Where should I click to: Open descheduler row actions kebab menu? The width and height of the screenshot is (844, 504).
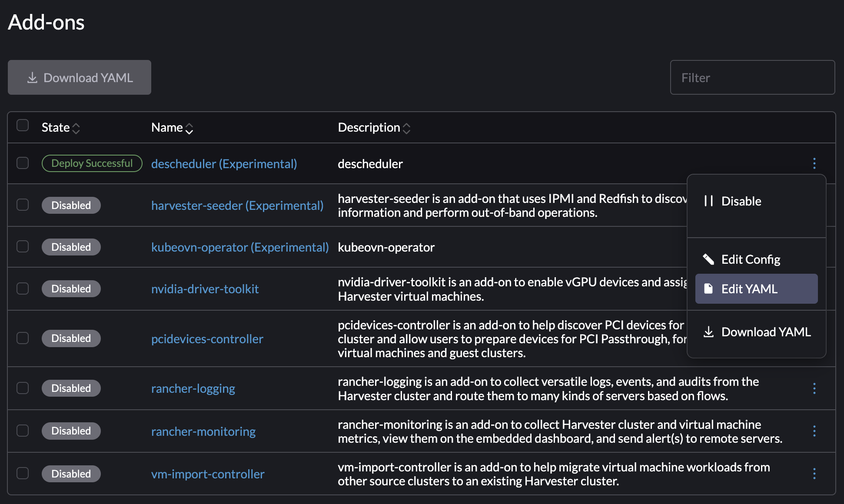click(814, 163)
